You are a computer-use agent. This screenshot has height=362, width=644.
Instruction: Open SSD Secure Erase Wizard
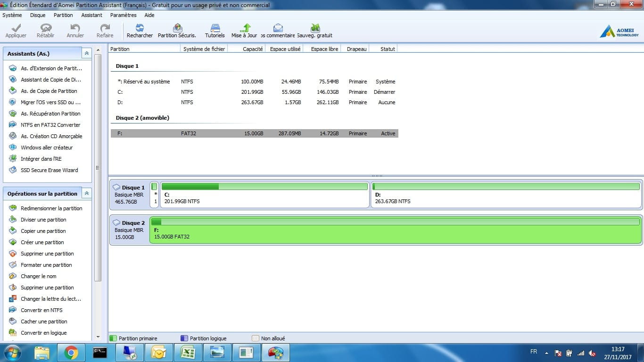[49, 170]
